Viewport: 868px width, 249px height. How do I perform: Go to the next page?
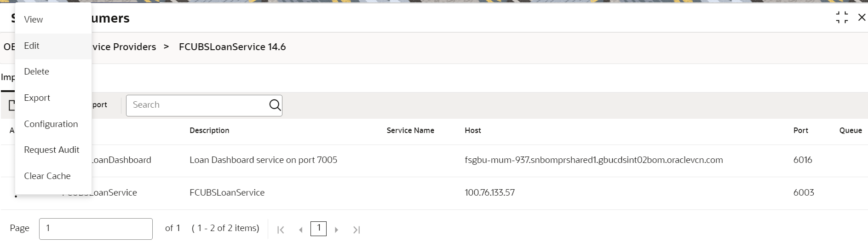[x=336, y=230]
